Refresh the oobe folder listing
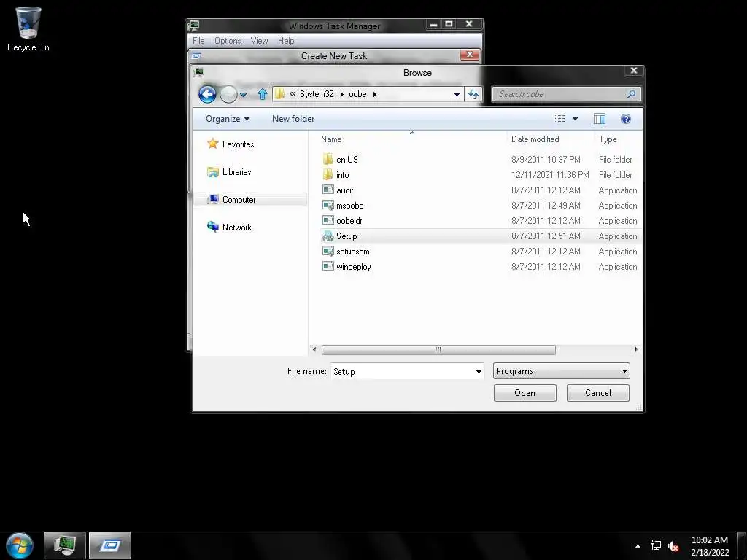 point(473,94)
